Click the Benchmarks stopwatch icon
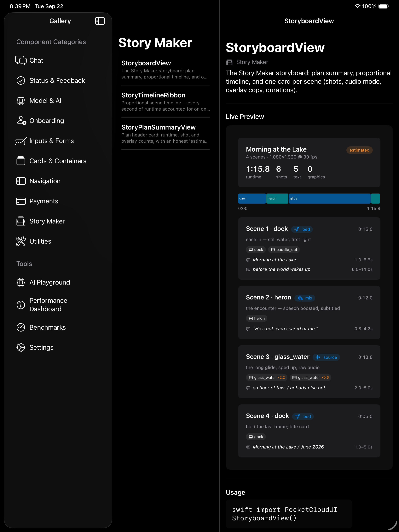 (x=21, y=327)
